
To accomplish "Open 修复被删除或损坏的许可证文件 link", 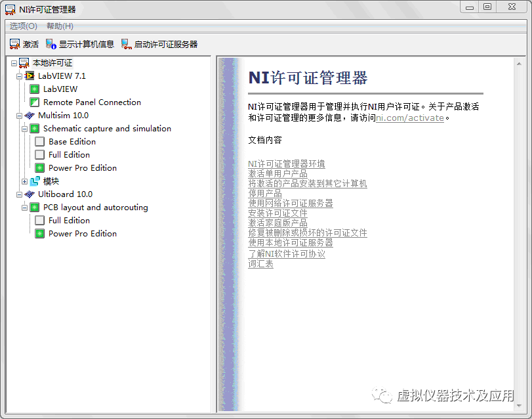I will (308, 232).
